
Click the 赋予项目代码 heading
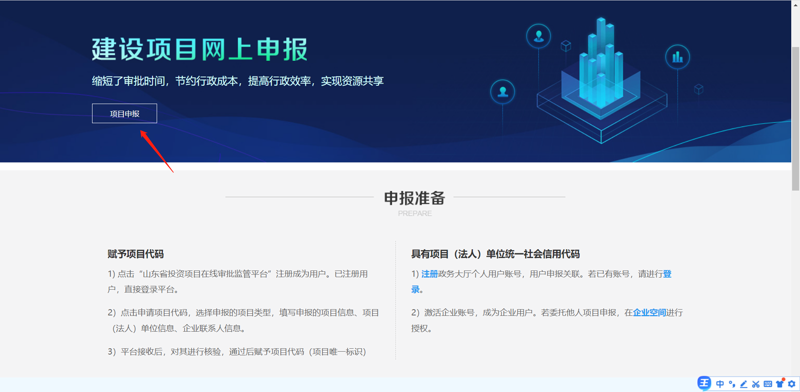136,254
